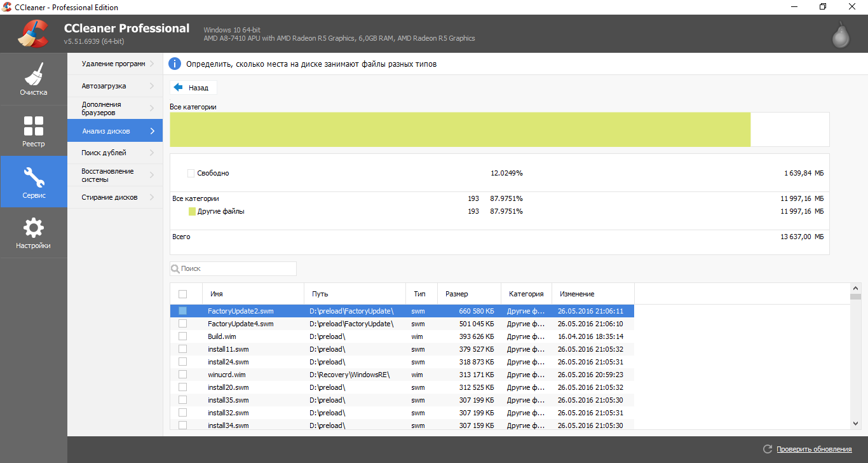Select file name winucrd.wim

[x=226, y=375]
